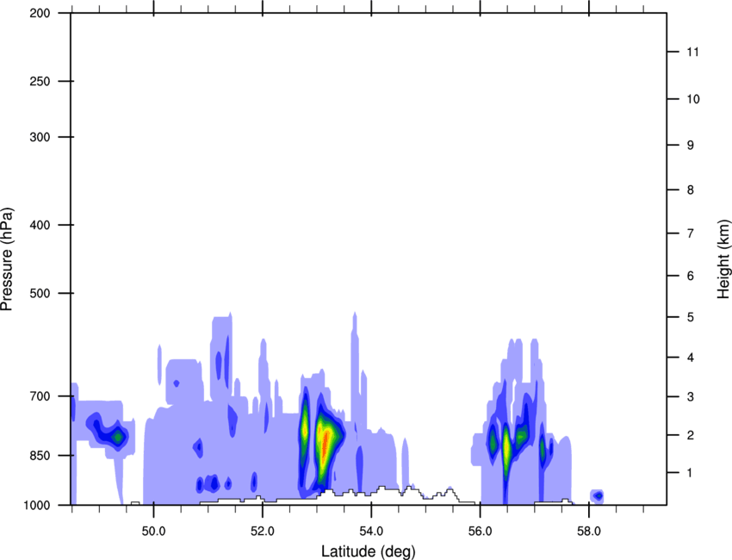Pick the height axis label 9
This screenshot has width=732, height=560.
point(691,146)
